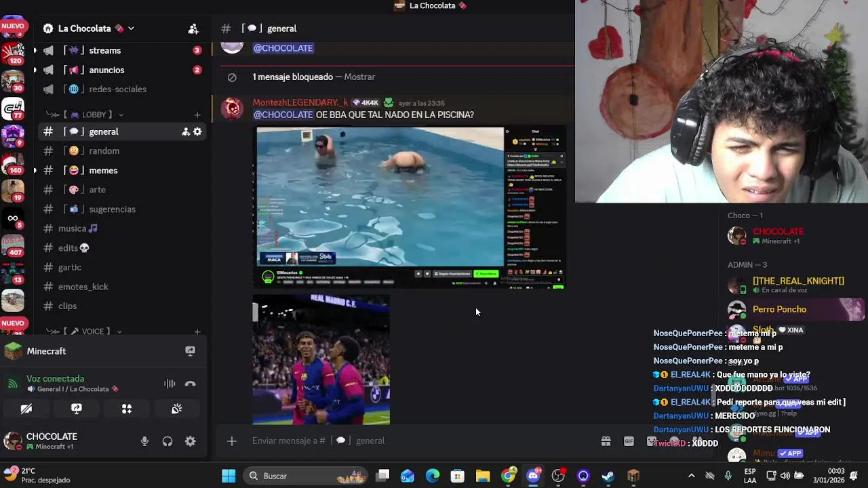The image size is (868, 488).
Task: Mute the microphone
Action: 144,441
